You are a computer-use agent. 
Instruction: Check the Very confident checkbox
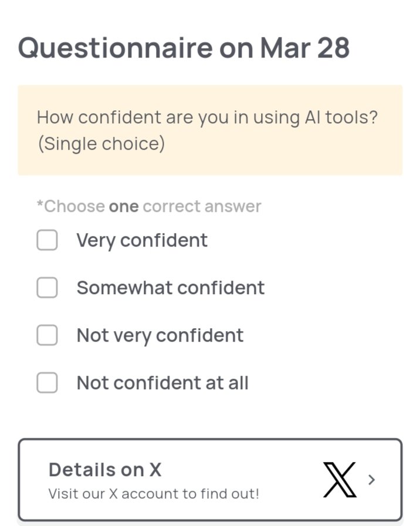coord(47,240)
